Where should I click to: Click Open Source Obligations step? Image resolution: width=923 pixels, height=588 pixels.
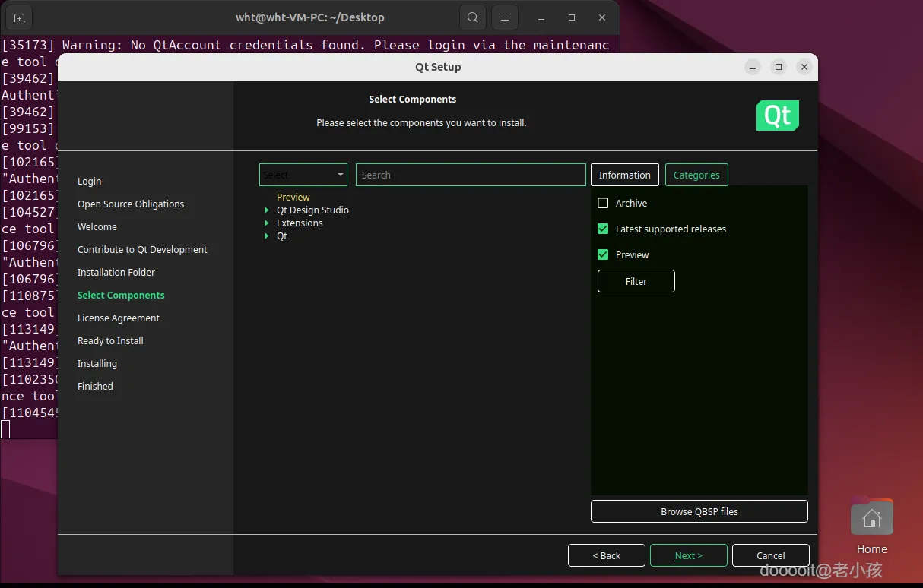pyautogui.click(x=131, y=204)
